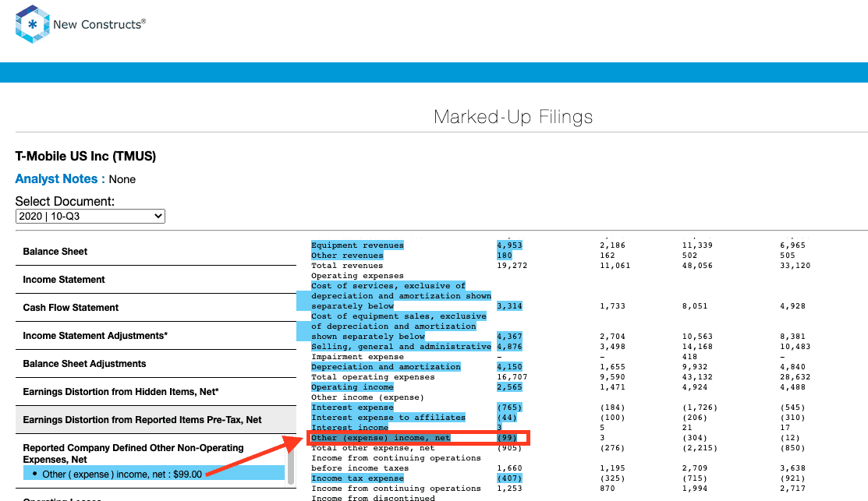The image size is (868, 501).
Task: Click the Total operating expenses label
Action: [373, 377]
